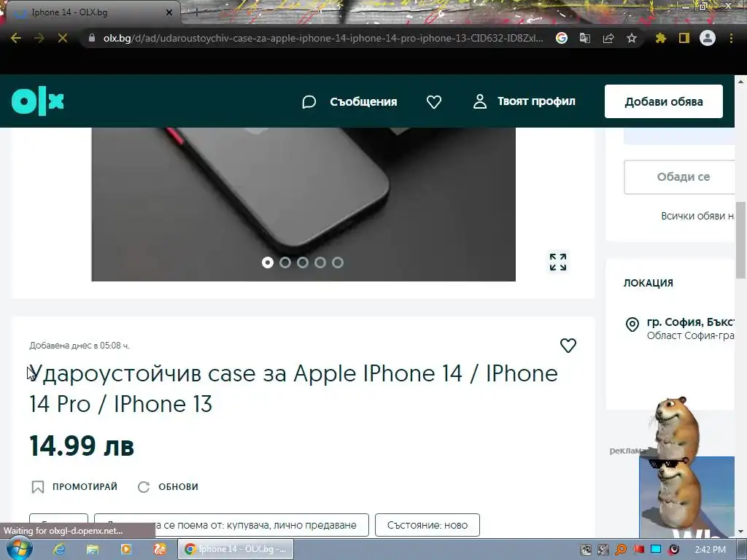Open Съобщения messages

click(x=349, y=101)
